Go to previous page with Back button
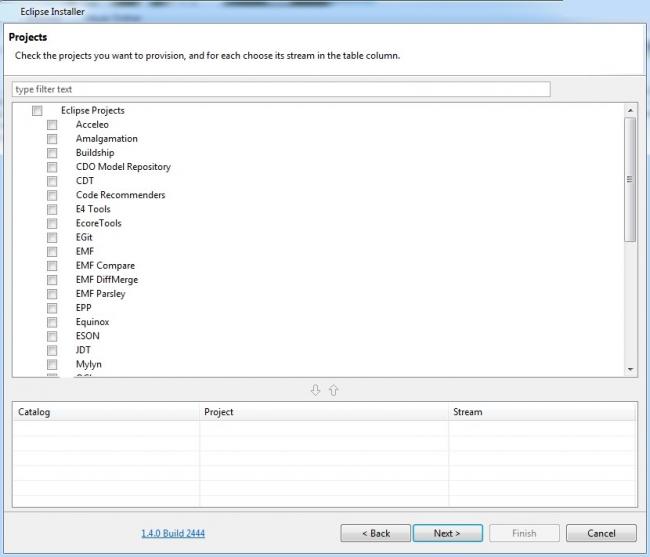Screen dimensions: 650x557 [x=376, y=533]
